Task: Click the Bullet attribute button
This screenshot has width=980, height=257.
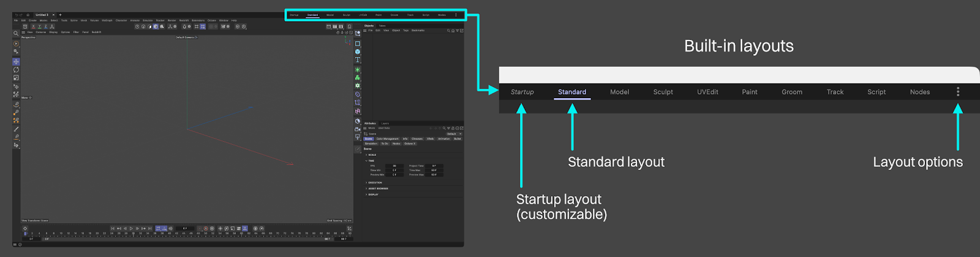Action: [458, 139]
